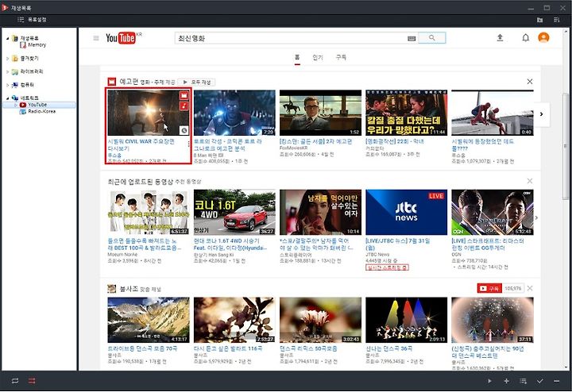572x392 pixels.
Task: Expand the YouTube tree node arrow
Action: (x=16, y=105)
